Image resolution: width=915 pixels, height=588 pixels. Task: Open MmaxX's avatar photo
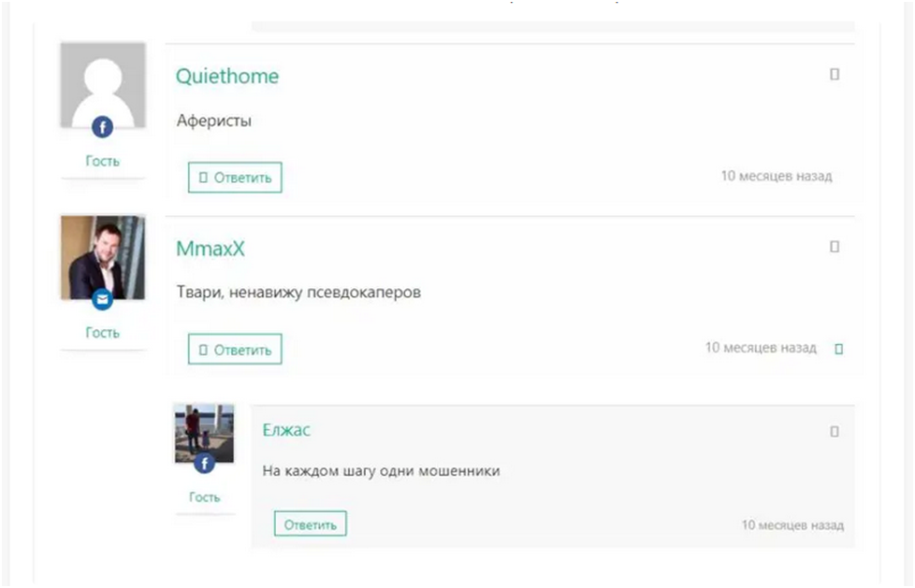pos(103,257)
